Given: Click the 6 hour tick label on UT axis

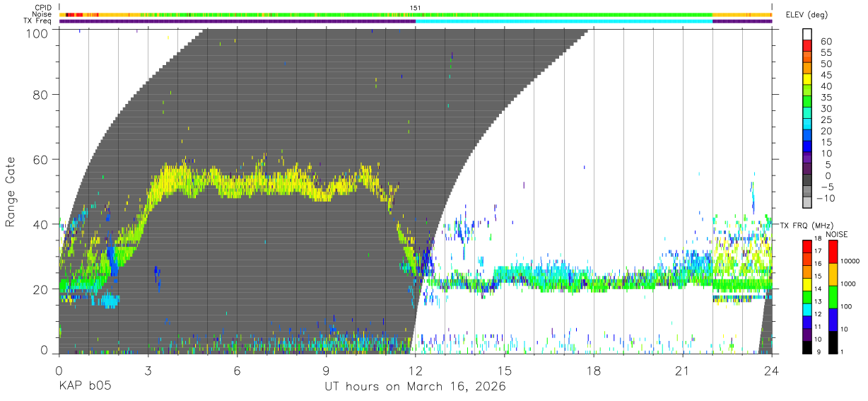Looking at the screenshot, I should click(x=237, y=371).
